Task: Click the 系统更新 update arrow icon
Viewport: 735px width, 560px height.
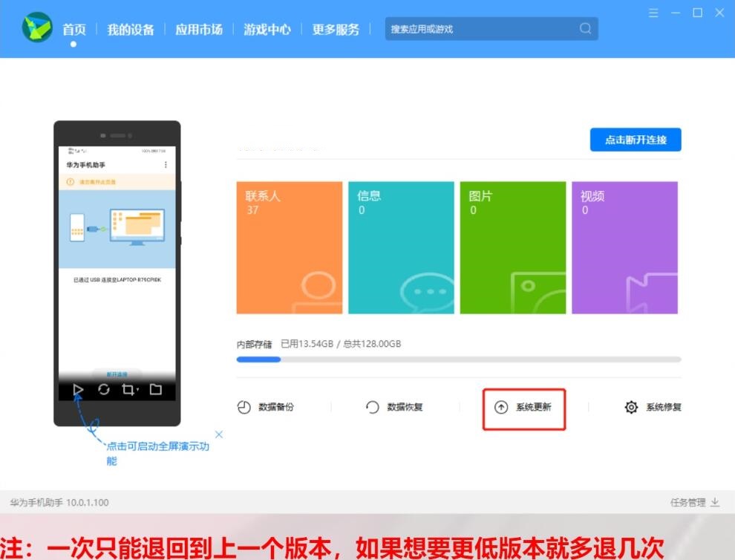Action: pyautogui.click(x=501, y=407)
